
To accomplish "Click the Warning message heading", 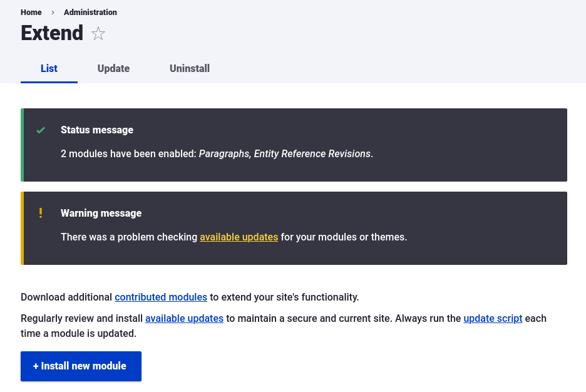I will point(101,213).
